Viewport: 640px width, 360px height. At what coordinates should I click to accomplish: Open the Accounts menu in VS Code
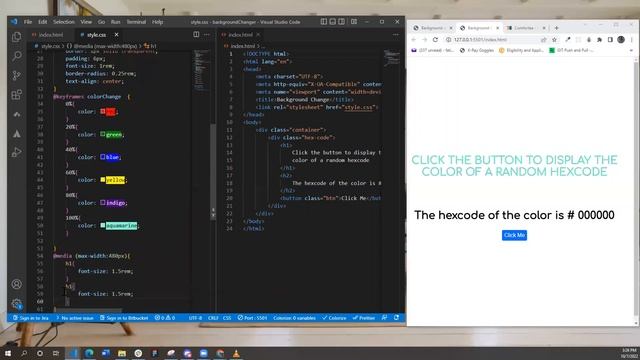(x=17, y=284)
